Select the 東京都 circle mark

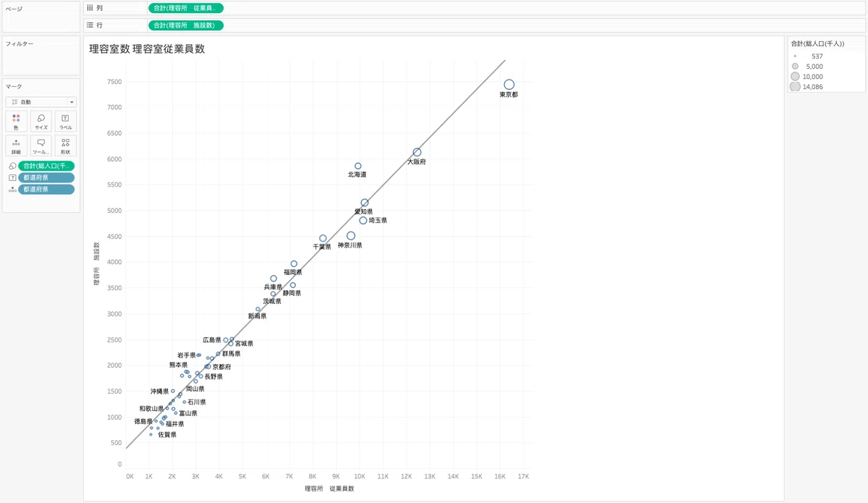(x=509, y=85)
